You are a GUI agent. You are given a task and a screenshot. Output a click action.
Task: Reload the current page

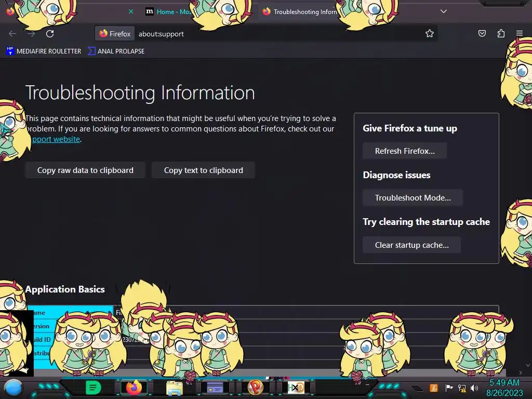coord(50,34)
